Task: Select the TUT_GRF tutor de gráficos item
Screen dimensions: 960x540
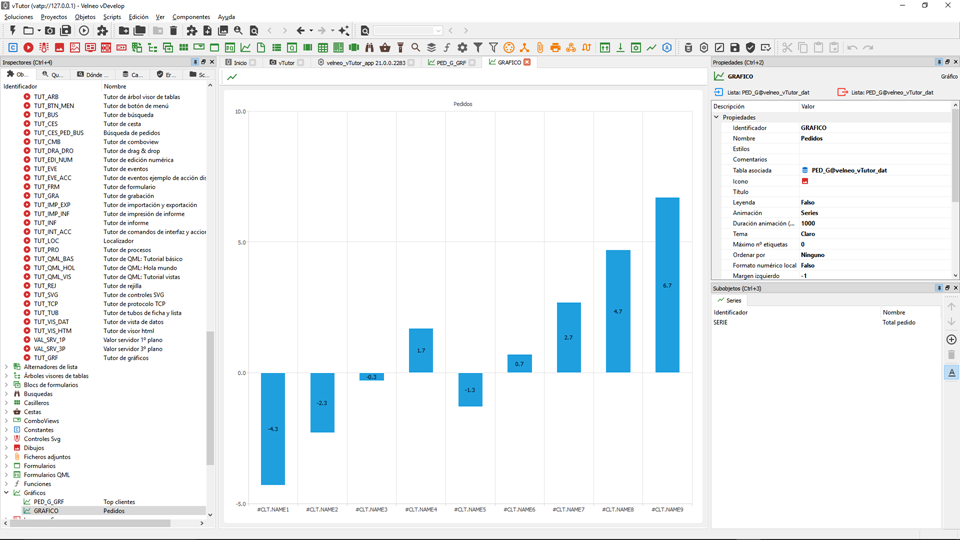Action: pos(46,357)
